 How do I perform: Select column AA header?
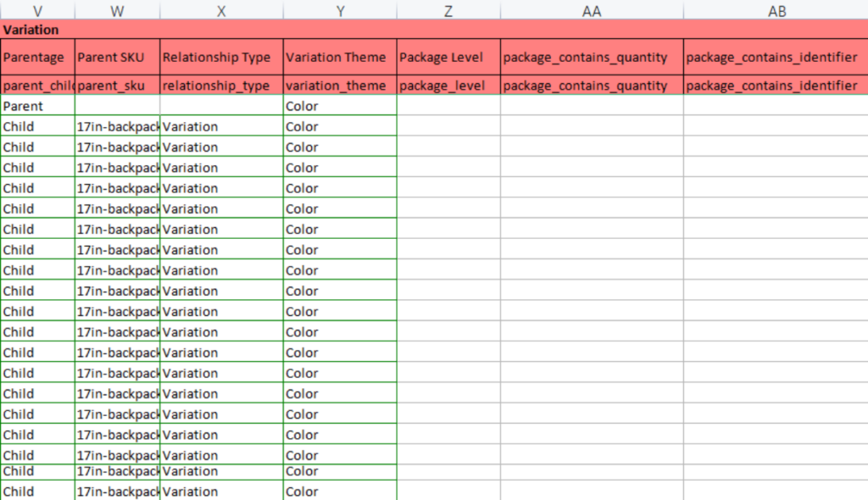[592, 10]
